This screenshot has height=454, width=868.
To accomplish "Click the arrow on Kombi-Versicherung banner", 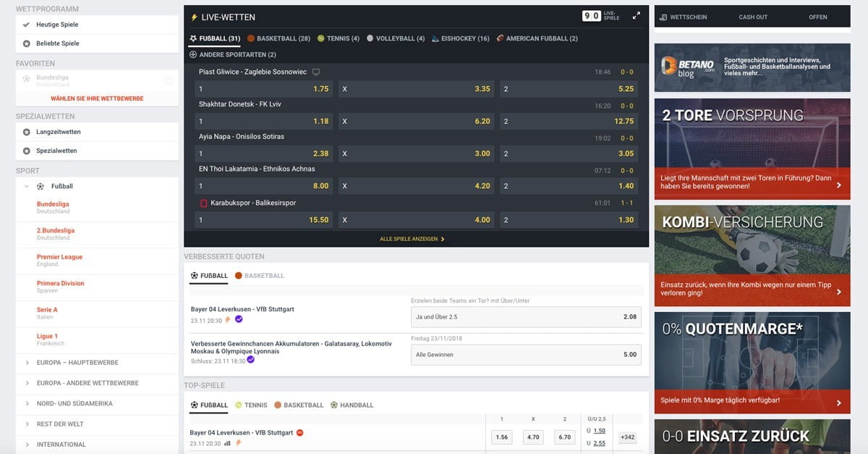I will [838, 293].
